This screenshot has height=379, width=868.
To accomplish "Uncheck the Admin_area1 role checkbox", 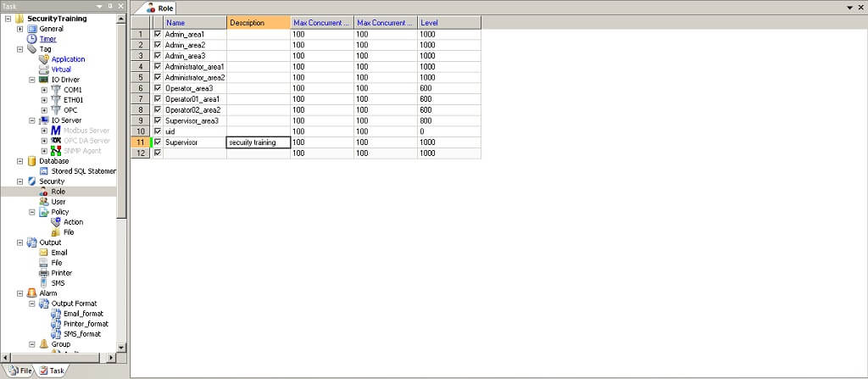I will (x=158, y=34).
